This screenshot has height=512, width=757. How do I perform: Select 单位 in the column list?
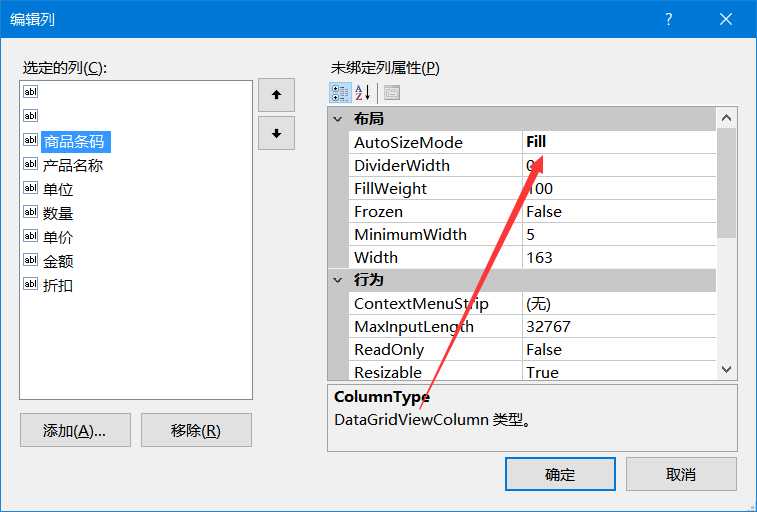(x=58, y=189)
